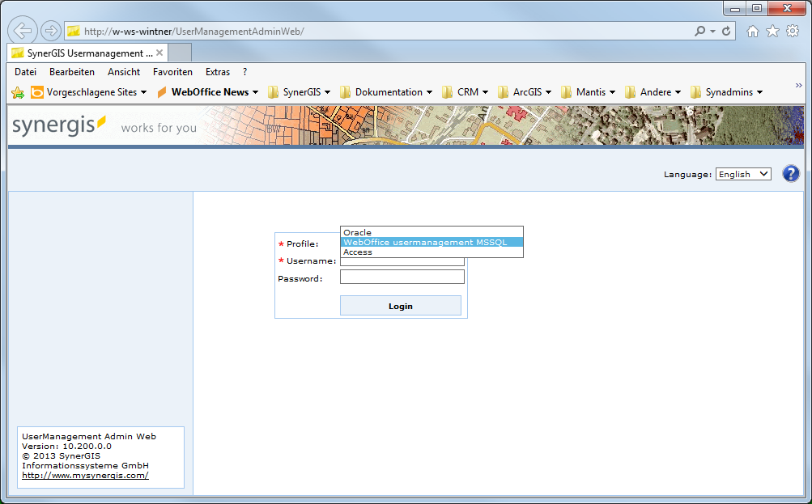Click the browser settings gear icon
This screenshot has width=812, height=504.
(791, 30)
